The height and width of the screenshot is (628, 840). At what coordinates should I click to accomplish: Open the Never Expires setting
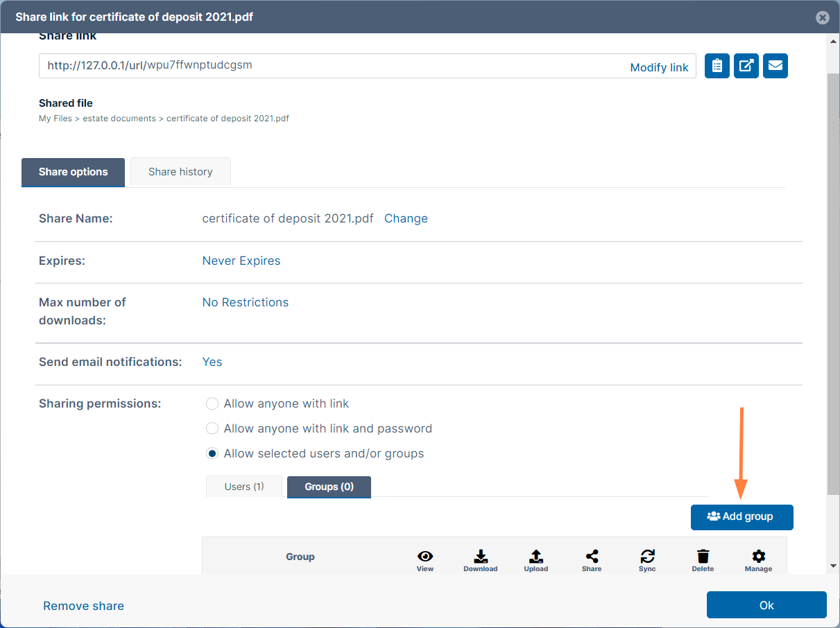pyautogui.click(x=241, y=261)
